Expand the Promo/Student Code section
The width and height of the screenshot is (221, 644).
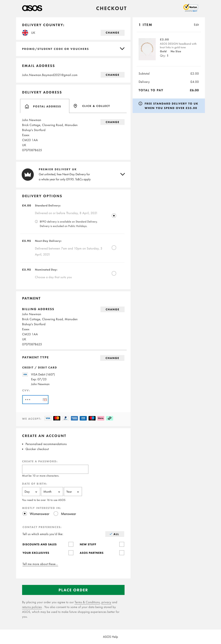pyautogui.click(x=122, y=49)
